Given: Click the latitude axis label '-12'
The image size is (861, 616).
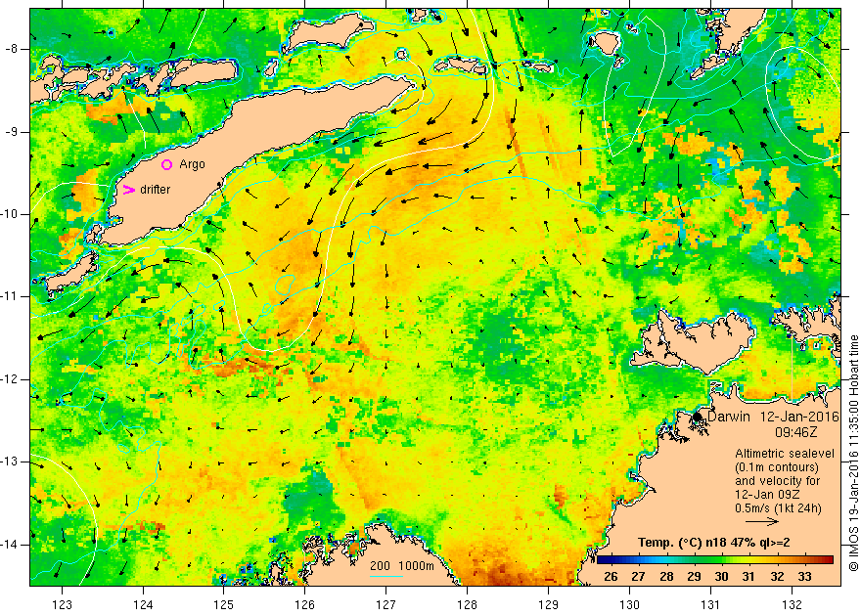Looking at the screenshot, I should click(10, 379).
